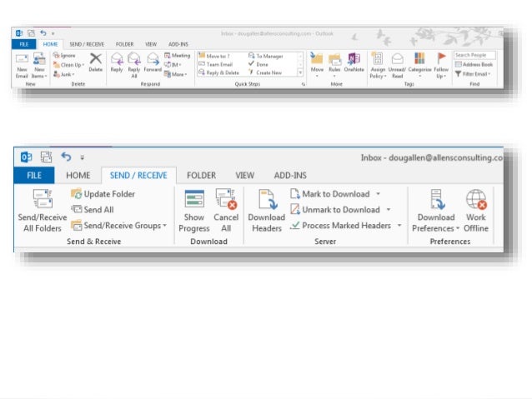Open the More dropdown in Respond group

point(176,74)
